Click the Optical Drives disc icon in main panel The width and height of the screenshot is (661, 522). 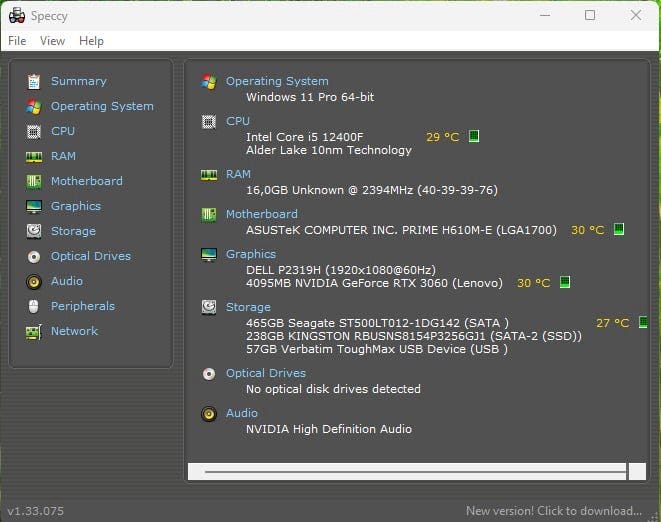click(209, 374)
